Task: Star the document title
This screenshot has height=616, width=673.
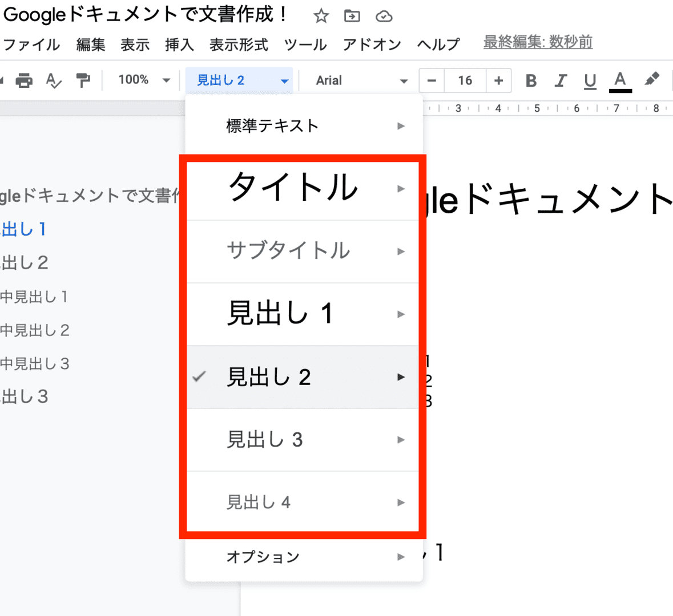Action: (x=321, y=16)
